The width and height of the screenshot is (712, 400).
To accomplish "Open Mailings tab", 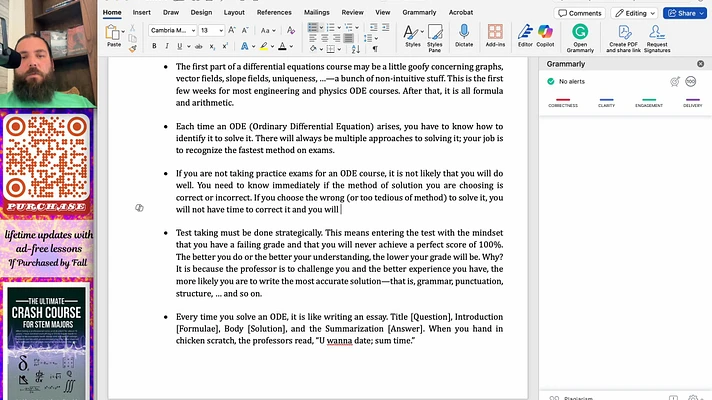I will tap(316, 12).
